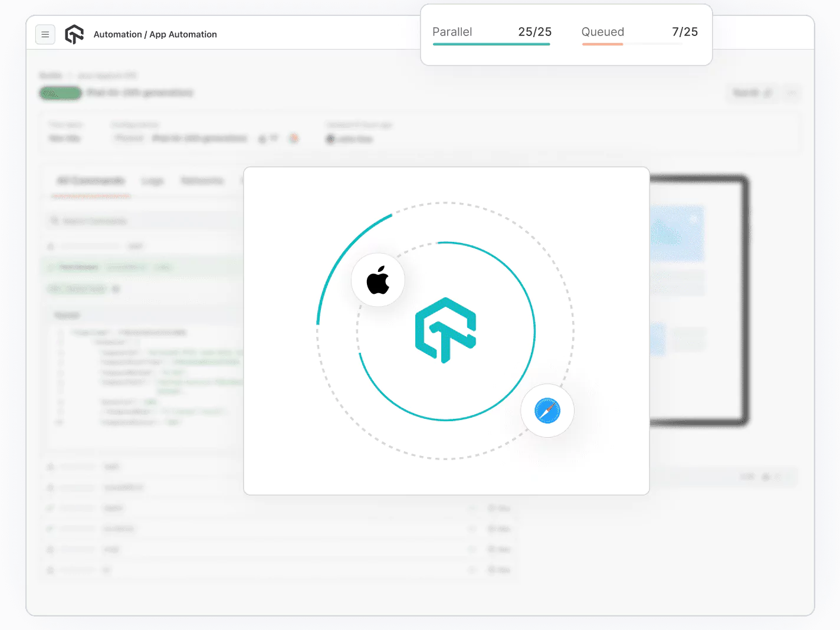840x630 pixels.
Task: Click the large teal LambdaTest logo
Action: click(x=445, y=330)
